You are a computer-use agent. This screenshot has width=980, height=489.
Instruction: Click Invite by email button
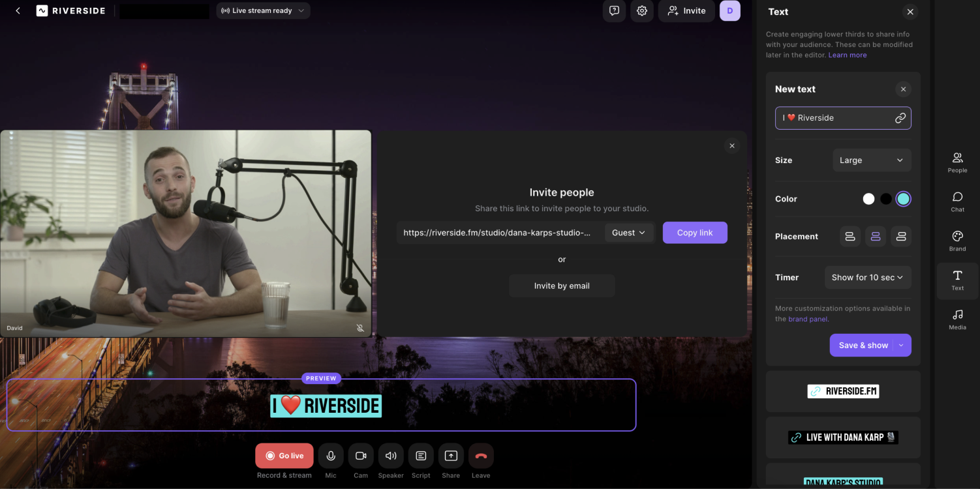[562, 286]
